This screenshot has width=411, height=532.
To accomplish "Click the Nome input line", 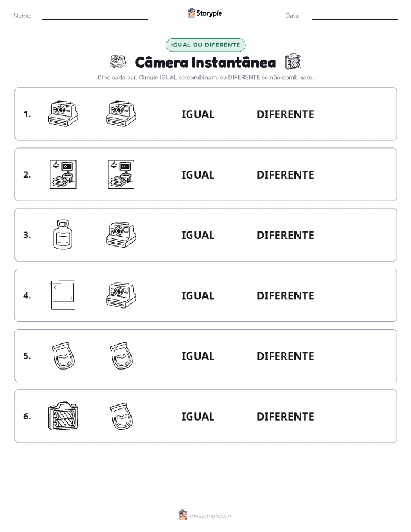I will 94,16.
